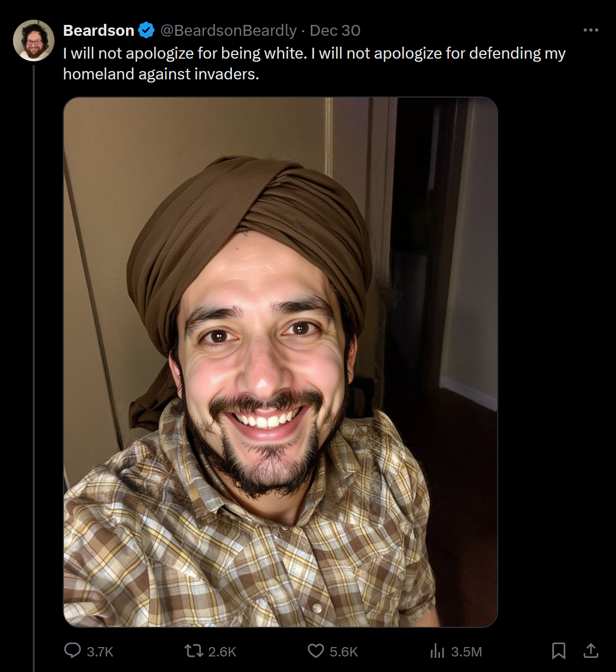
Task: Open the share post icon
Action: [591, 651]
